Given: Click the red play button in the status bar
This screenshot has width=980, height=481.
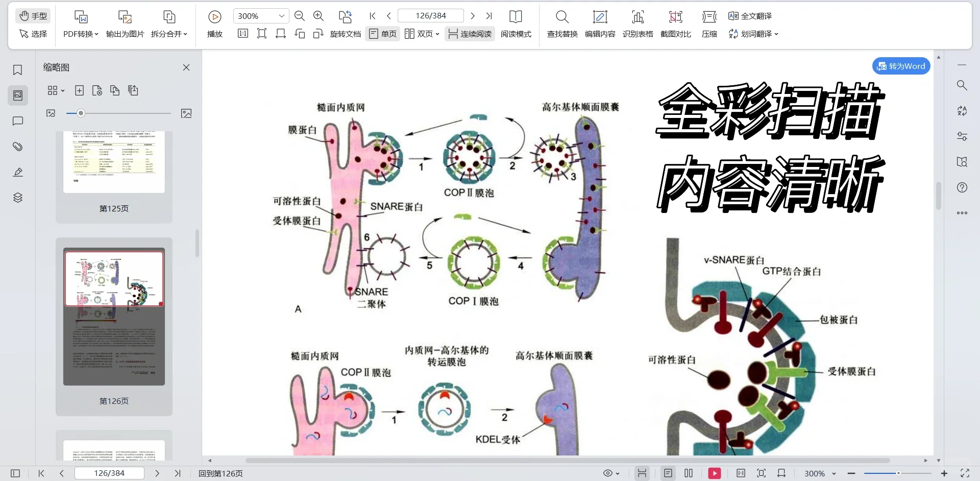Looking at the screenshot, I should (x=715, y=473).
